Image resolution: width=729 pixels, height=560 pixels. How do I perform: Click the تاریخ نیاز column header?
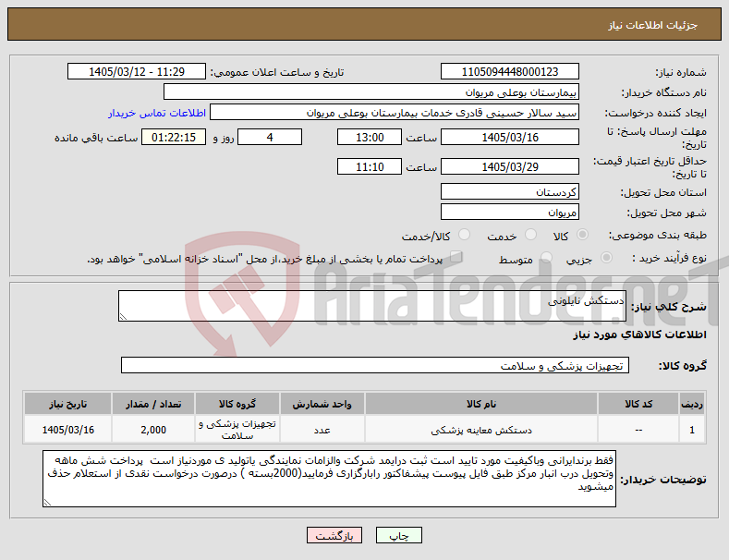[x=67, y=404]
